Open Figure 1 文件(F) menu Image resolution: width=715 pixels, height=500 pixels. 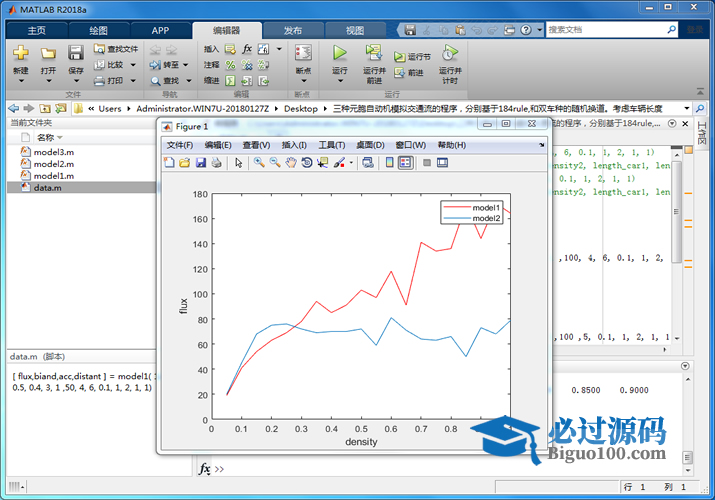[179, 145]
